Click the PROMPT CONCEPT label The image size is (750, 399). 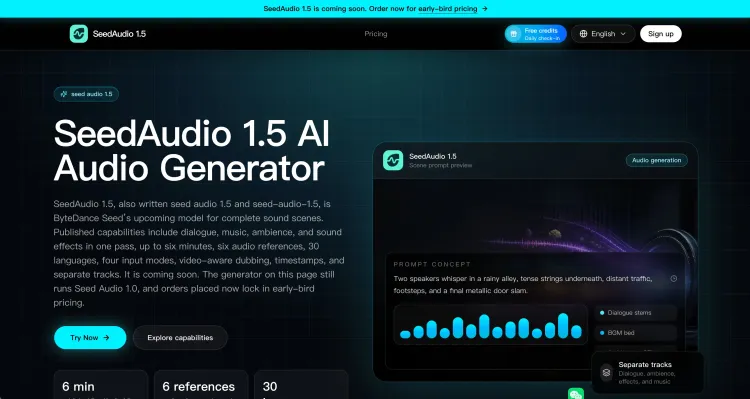click(x=432, y=264)
